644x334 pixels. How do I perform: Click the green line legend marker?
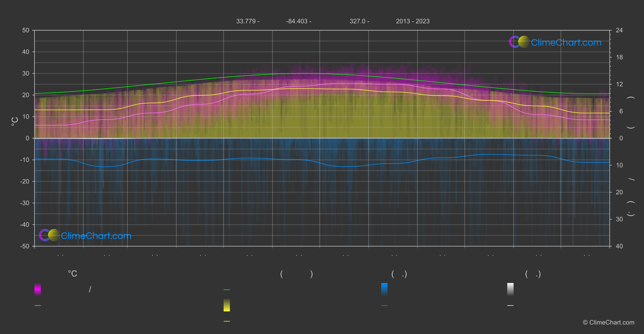tap(227, 290)
